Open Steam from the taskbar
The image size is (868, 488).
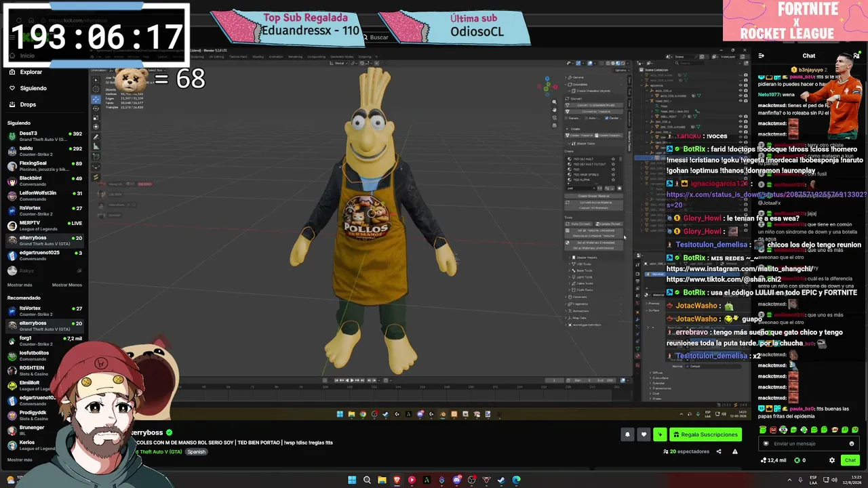(x=501, y=480)
